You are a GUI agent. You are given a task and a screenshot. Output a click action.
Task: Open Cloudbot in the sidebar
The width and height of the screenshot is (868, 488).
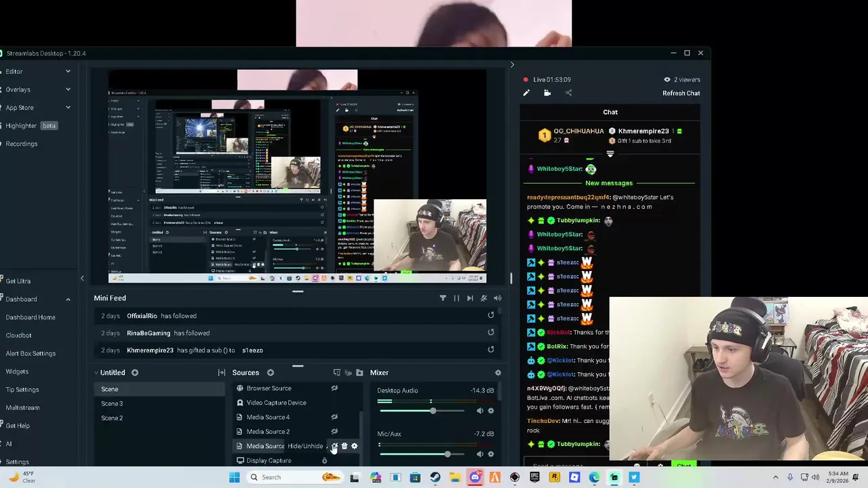point(19,335)
